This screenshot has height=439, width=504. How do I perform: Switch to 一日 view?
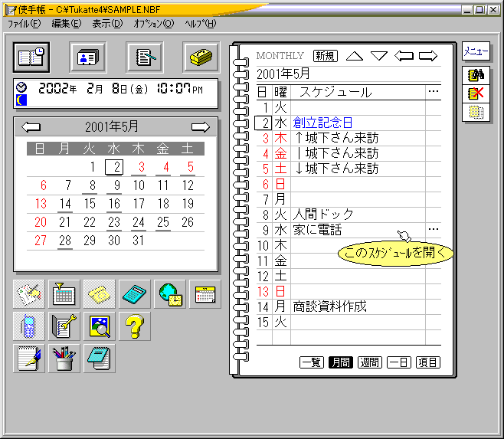pos(399,362)
